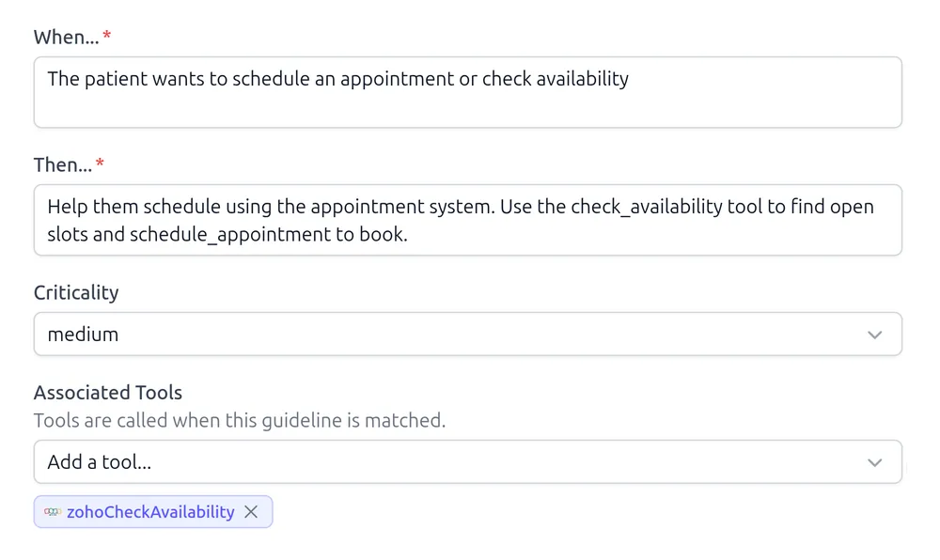Click the "When..." field label
The width and height of the screenshot is (940, 560).
66,37
